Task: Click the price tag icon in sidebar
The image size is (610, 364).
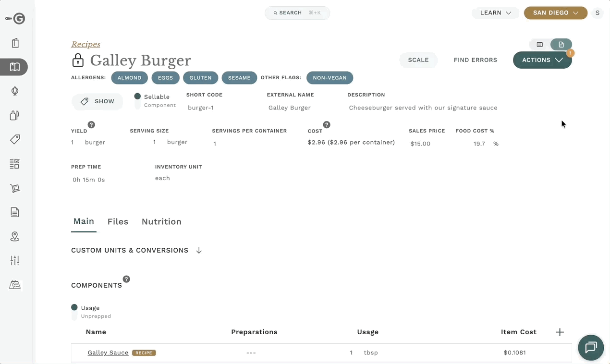Action: click(15, 139)
